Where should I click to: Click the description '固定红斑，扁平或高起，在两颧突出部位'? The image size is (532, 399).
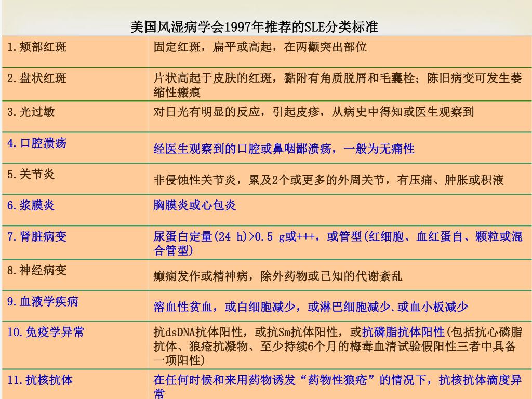click(x=260, y=47)
